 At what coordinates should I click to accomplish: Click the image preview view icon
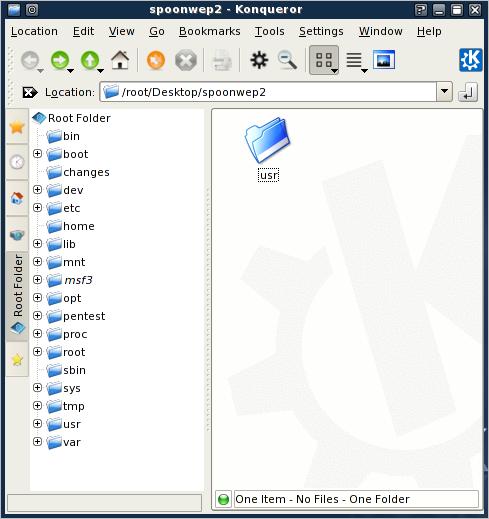[384, 60]
